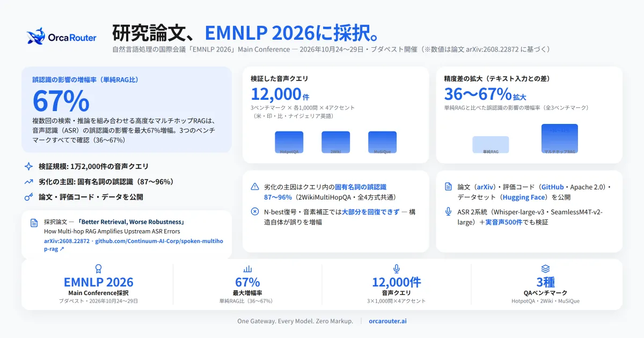
Task: Click the document icon next to 採択論文
Action: click(x=34, y=223)
